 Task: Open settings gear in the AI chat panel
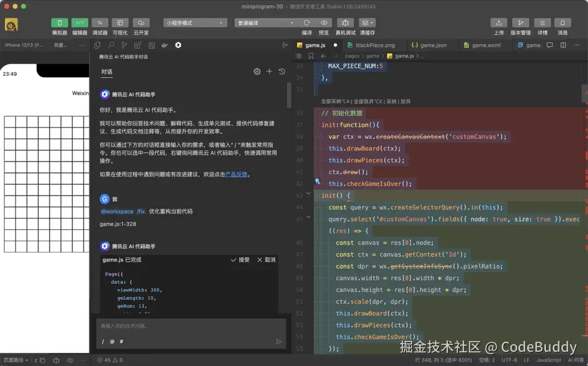[257, 71]
